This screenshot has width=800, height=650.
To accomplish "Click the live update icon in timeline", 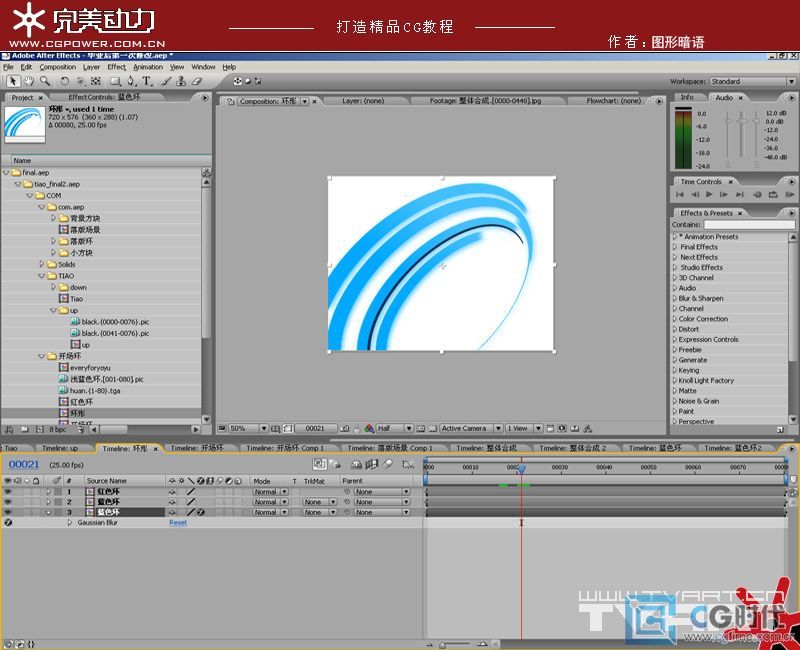I will point(319,464).
